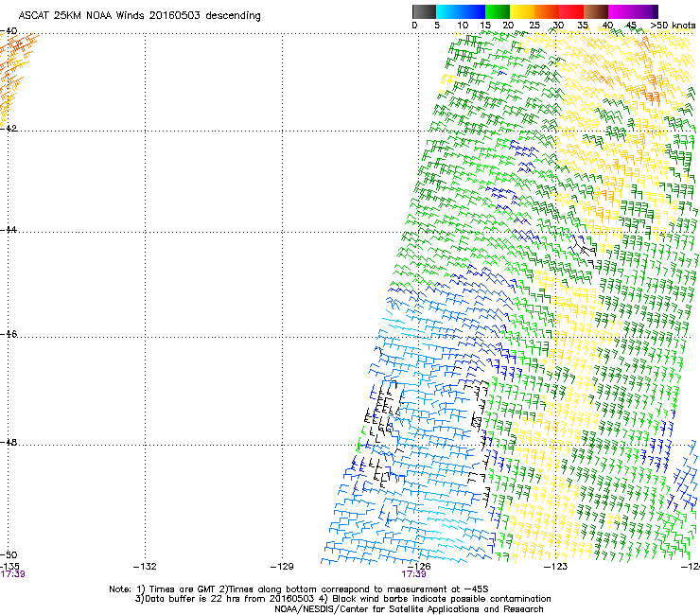Image resolution: width=700 pixels, height=615 pixels.
Task: Click the legend tick label '10'
Action: pos(463,26)
